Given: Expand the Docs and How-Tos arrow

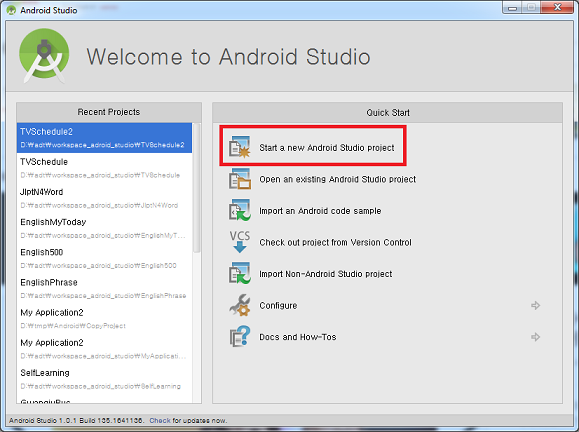Looking at the screenshot, I should click(535, 337).
